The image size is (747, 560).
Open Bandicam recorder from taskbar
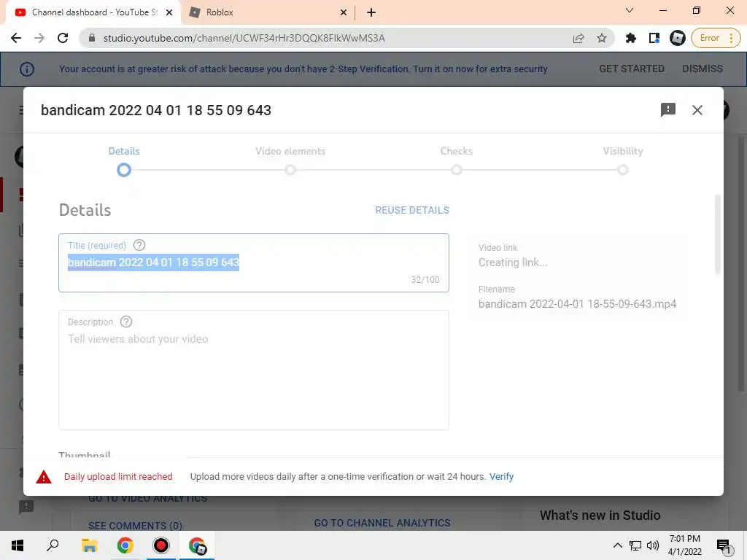tap(161, 545)
